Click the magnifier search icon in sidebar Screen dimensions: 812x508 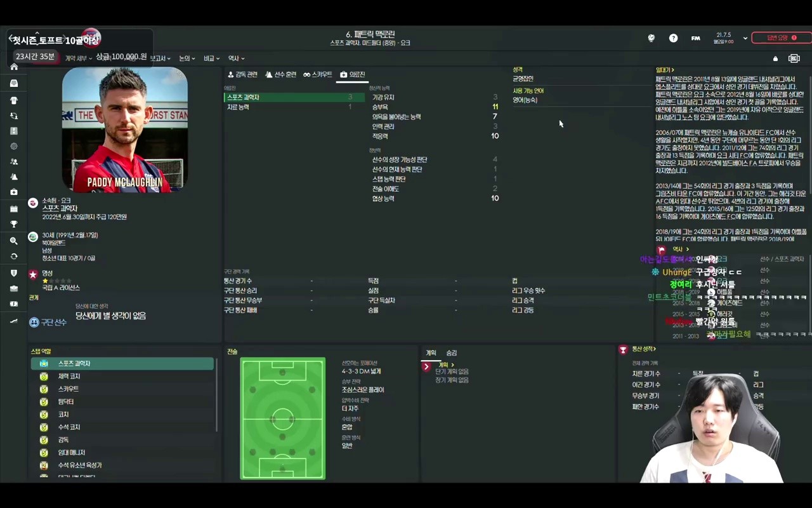point(14,241)
